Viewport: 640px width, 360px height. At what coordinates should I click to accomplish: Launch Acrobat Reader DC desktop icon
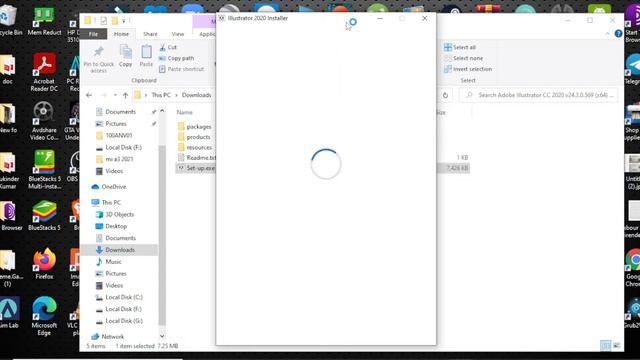click(x=44, y=73)
